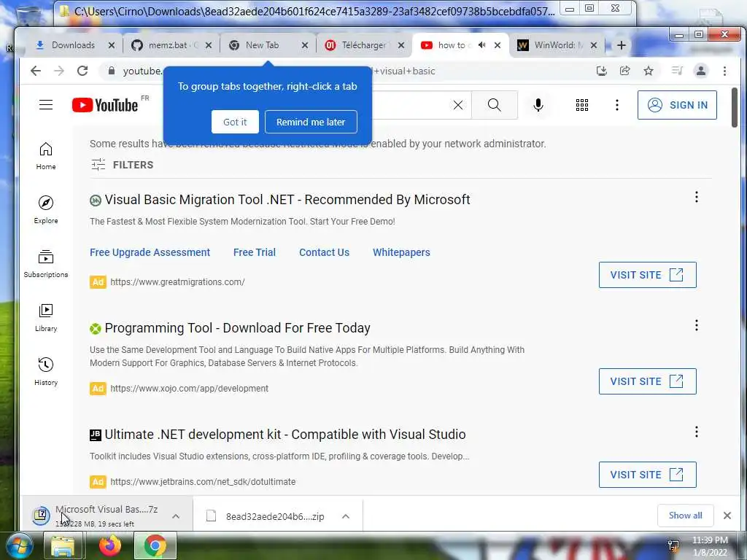
Task: Open the Explore sidebar item
Action: [x=46, y=209]
